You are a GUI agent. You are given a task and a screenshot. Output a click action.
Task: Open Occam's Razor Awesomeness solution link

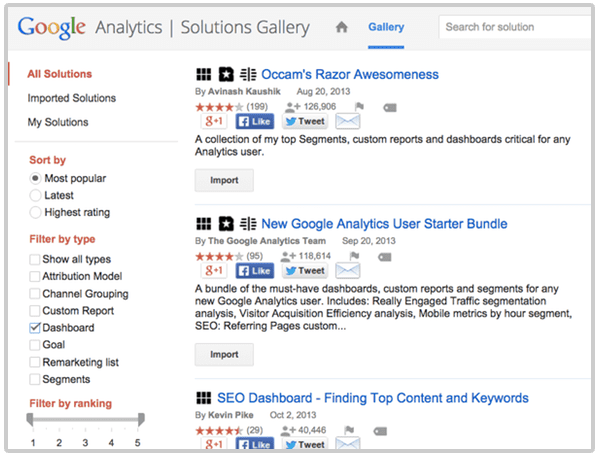tap(350, 74)
